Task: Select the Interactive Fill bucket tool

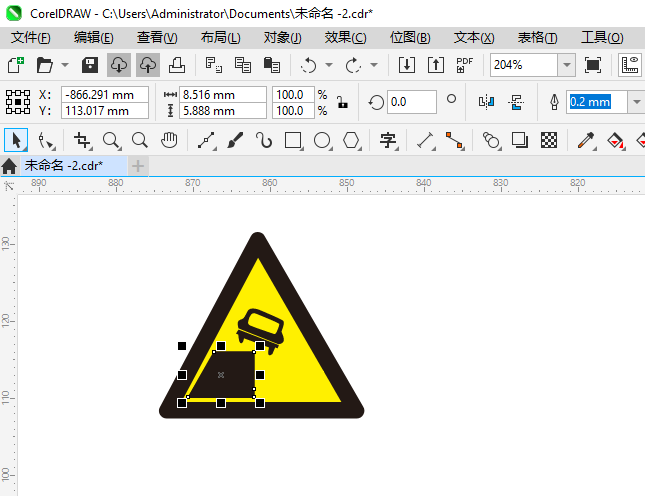Action: (x=615, y=140)
